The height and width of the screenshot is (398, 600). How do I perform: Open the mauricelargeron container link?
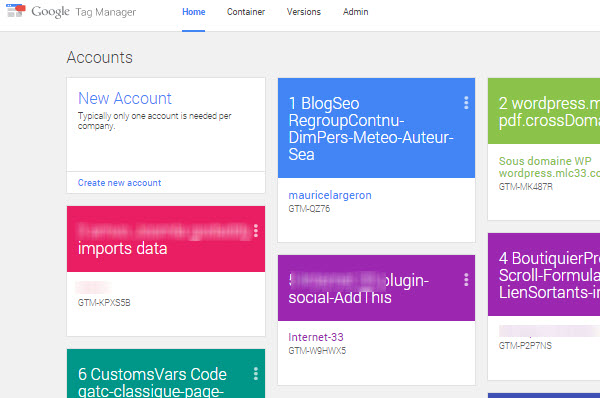pyautogui.click(x=330, y=195)
